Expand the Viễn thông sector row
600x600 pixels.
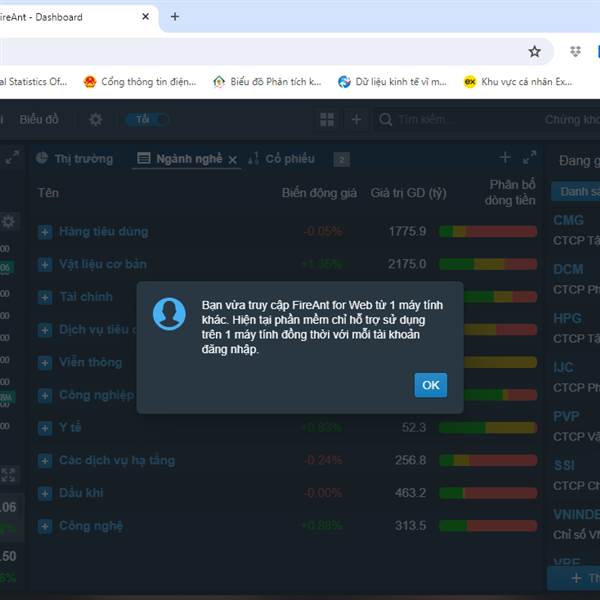(45, 363)
